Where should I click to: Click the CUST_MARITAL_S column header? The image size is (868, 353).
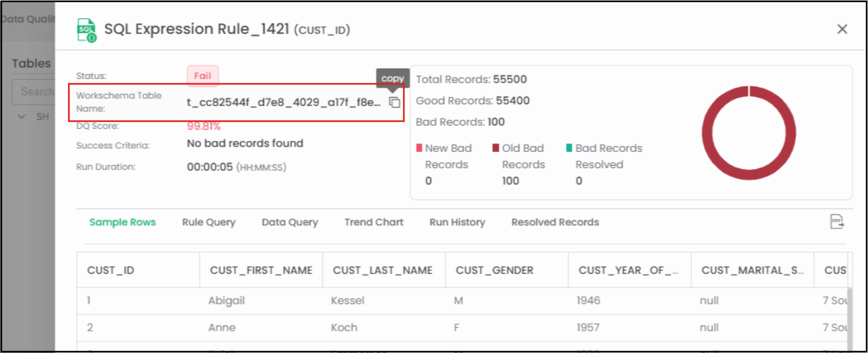pyautogui.click(x=753, y=270)
